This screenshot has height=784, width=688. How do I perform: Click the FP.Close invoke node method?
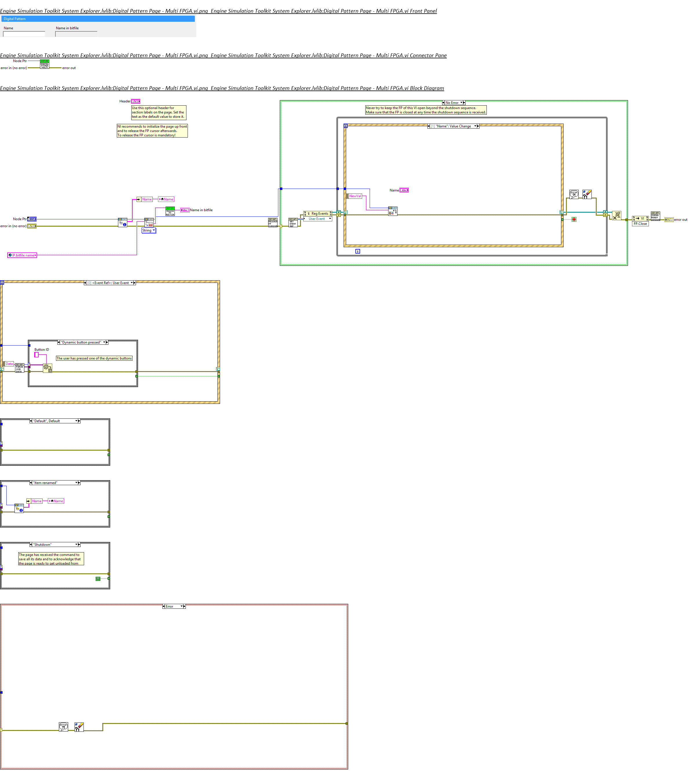pos(640,224)
